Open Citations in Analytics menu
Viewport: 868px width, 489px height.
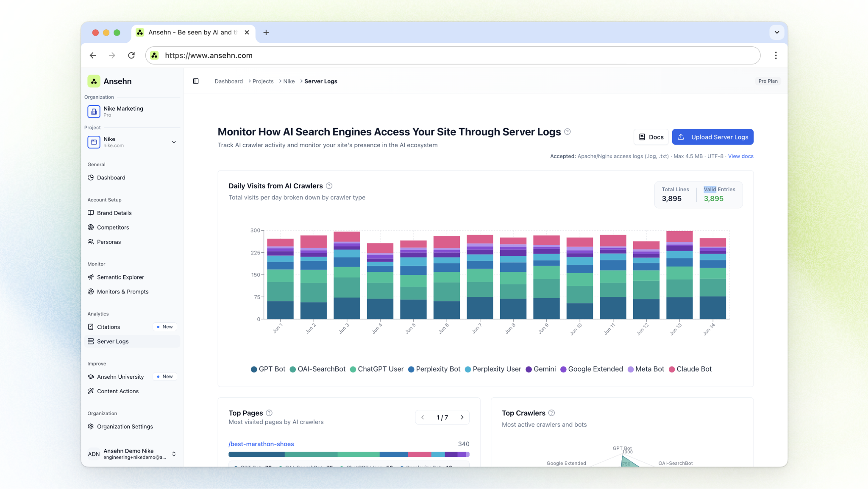(108, 327)
